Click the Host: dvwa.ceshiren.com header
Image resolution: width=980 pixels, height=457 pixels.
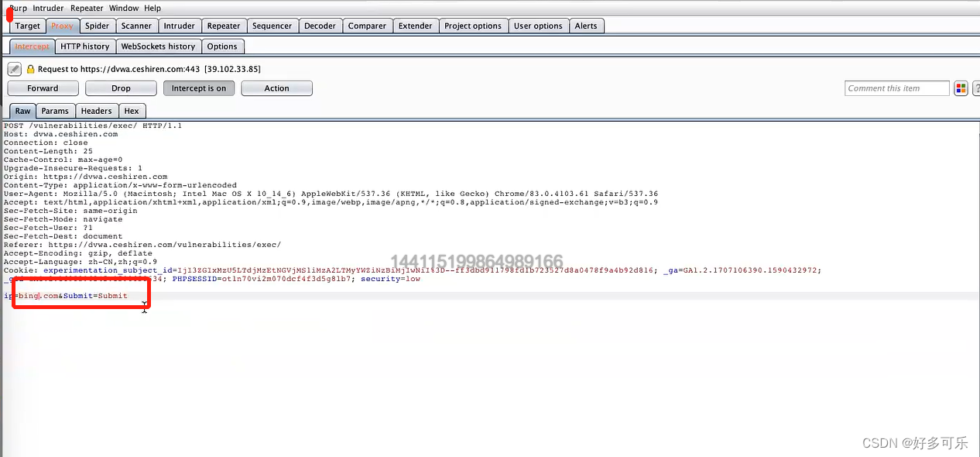tap(61, 134)
